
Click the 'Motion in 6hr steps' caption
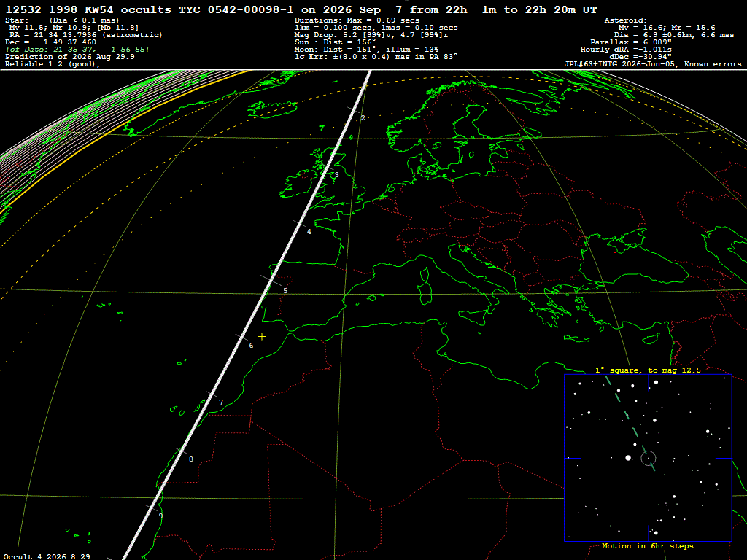coord(648,546)
